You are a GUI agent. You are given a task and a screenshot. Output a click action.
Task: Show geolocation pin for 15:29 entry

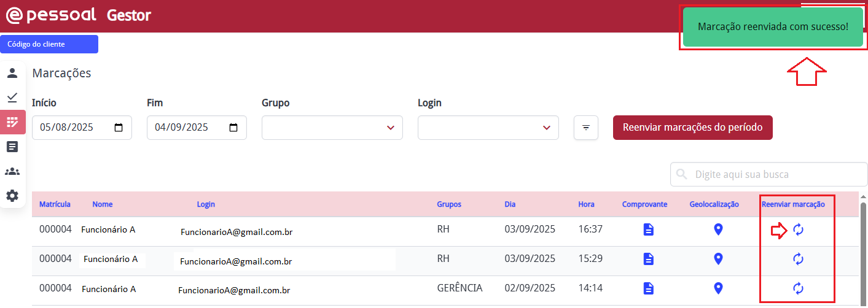click(718, 259)
